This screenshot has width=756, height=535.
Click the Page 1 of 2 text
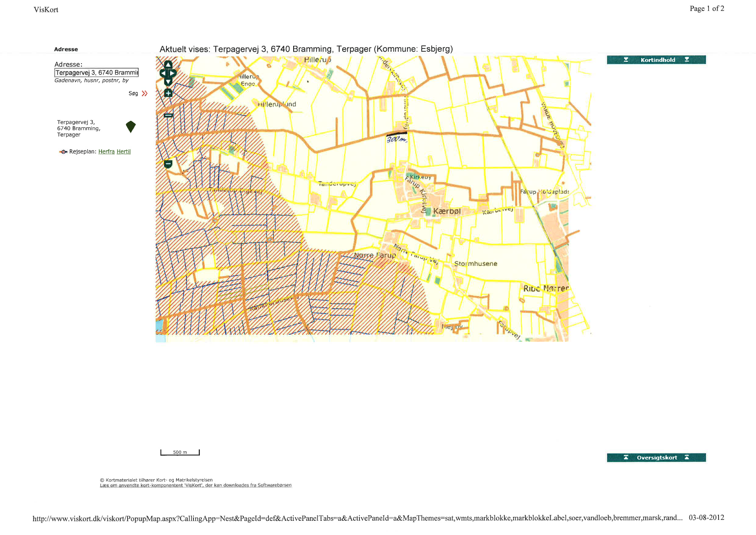click(707, 9)
